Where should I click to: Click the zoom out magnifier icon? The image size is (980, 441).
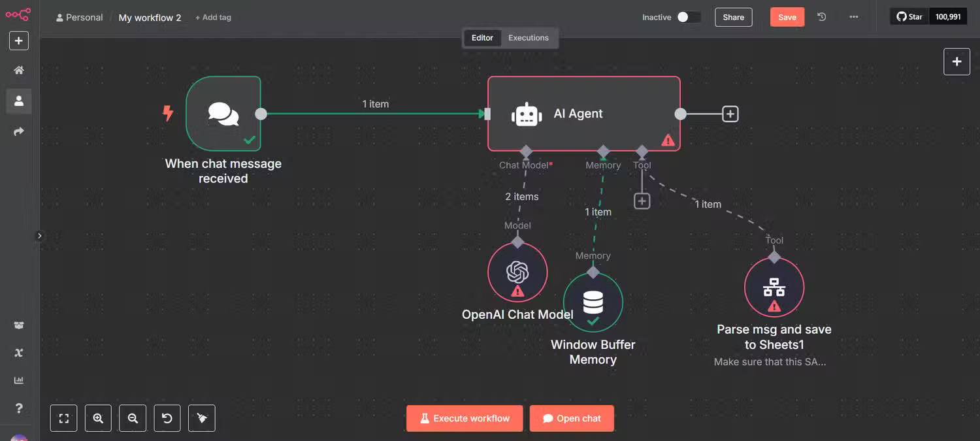[133, 419]
